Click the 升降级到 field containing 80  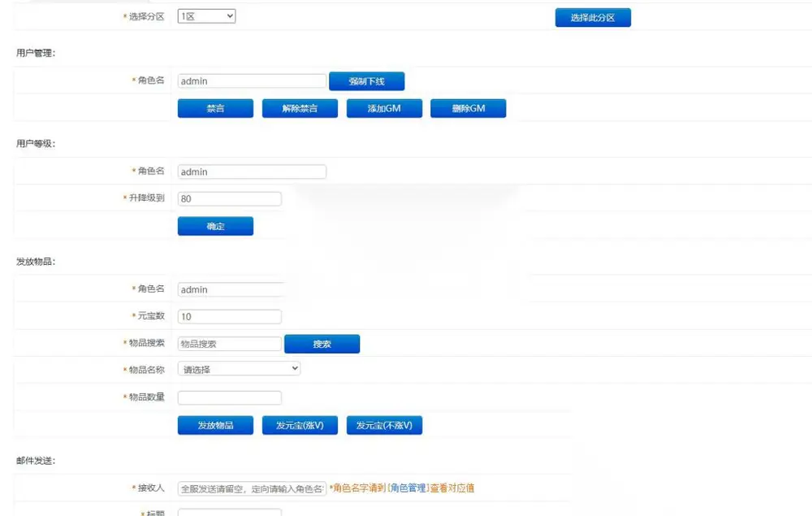click(x=230, y=198)
